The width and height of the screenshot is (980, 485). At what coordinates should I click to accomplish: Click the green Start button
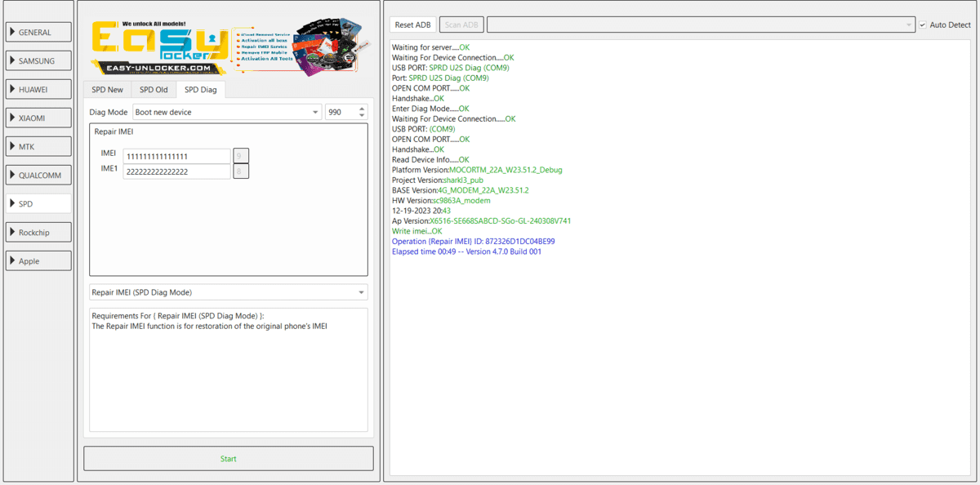point(229,459)
